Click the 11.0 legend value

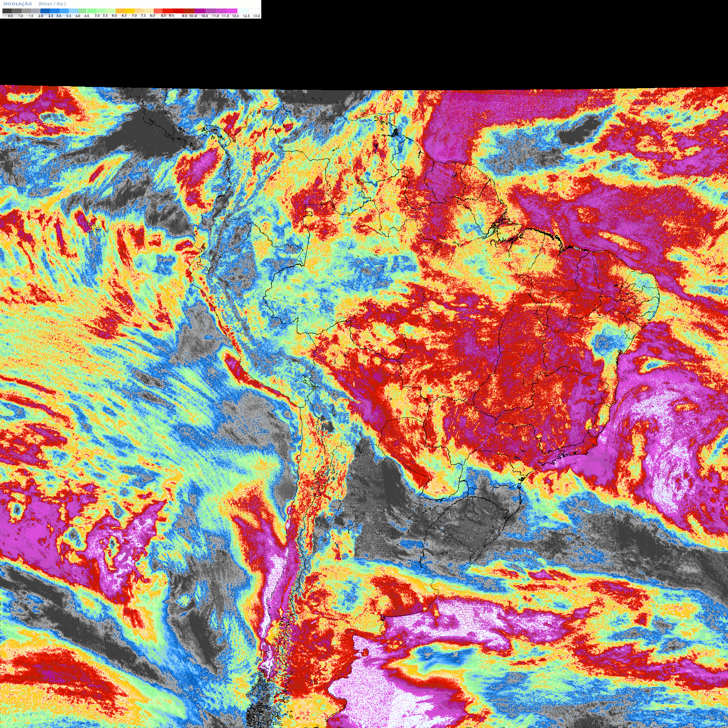(x=216, y=16)
